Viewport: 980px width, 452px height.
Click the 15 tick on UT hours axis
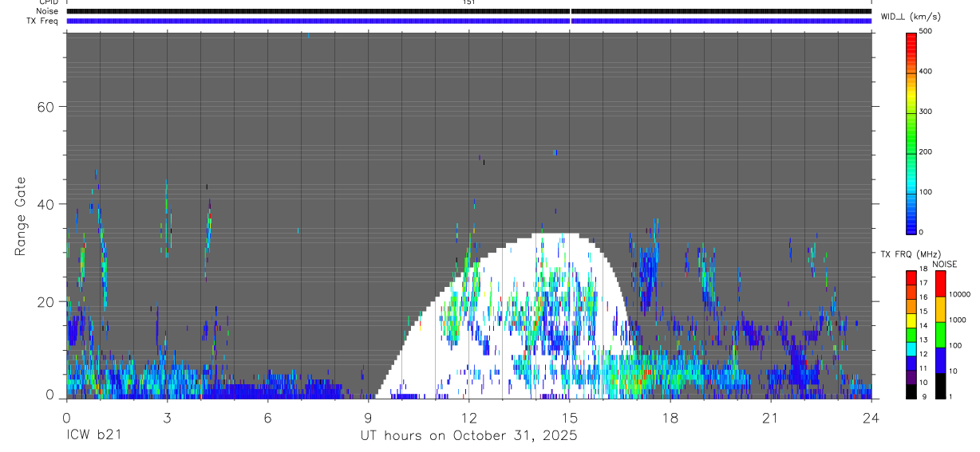(569, 418)
